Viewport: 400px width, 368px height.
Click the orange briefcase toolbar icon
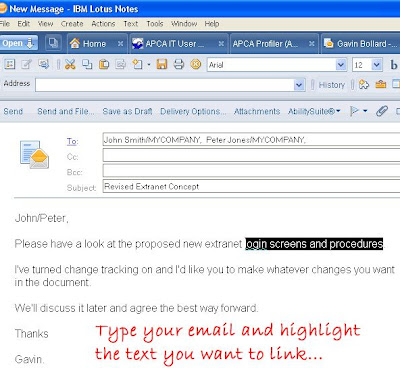(x=380, y=85)
